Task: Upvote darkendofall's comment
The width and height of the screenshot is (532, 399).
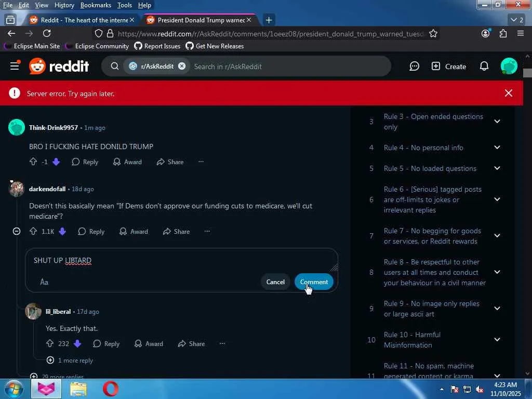Action: pos(33,231)
